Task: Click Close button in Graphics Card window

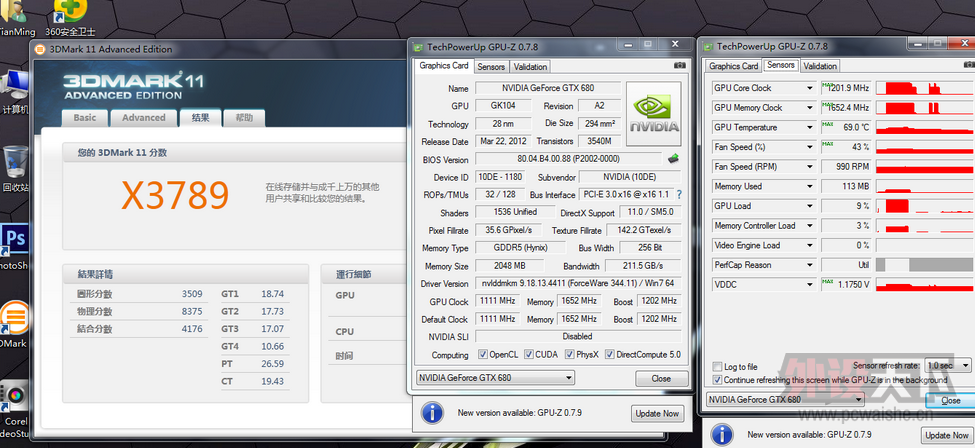Action: 662,378
